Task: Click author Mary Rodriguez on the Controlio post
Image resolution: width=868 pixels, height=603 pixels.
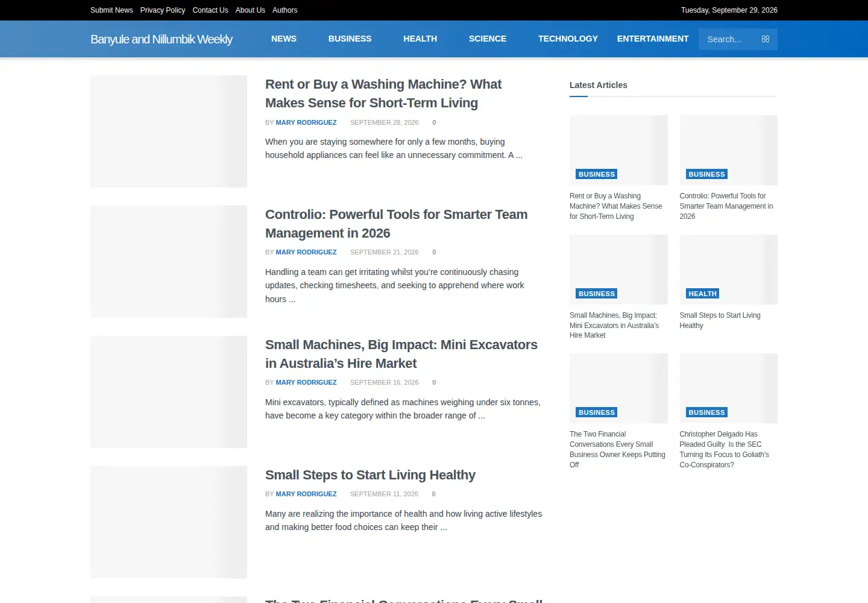Action: pyautogui.click(x=306, y=252)
